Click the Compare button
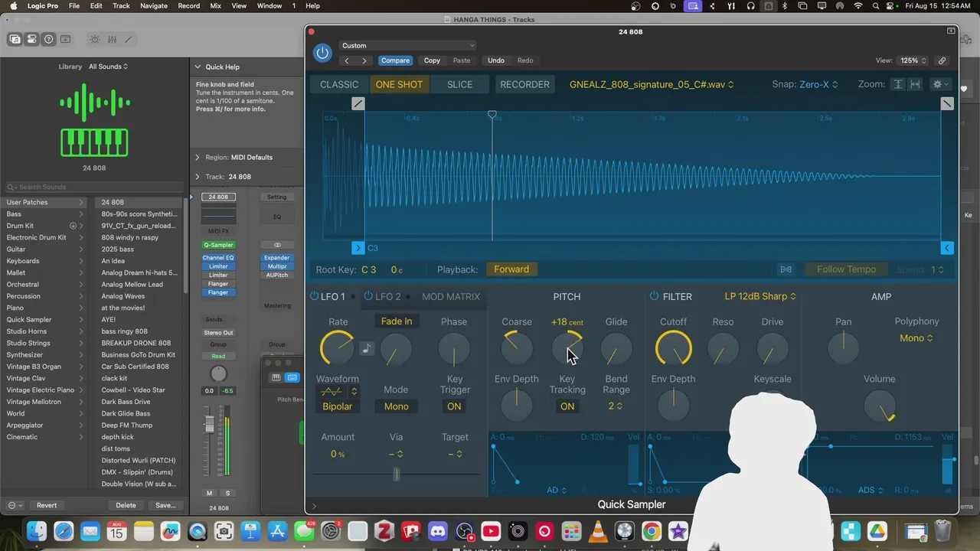Screen dimensions: 980x551 (x=395, y=60)
